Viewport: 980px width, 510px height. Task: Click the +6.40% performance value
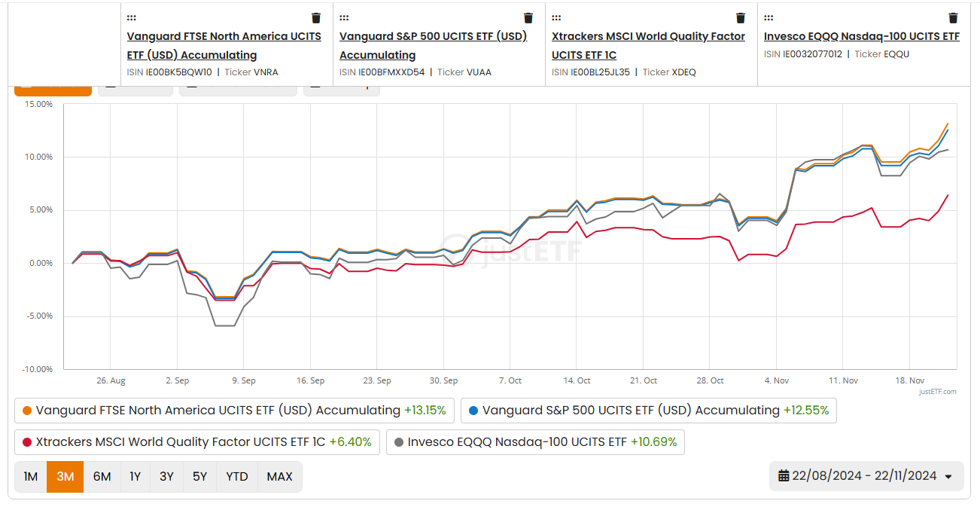[351, 442]
